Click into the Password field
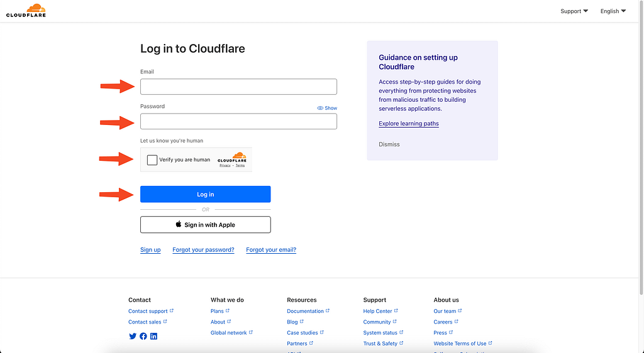The height and width of the screenshot is (353, 644). coord(238,121)
